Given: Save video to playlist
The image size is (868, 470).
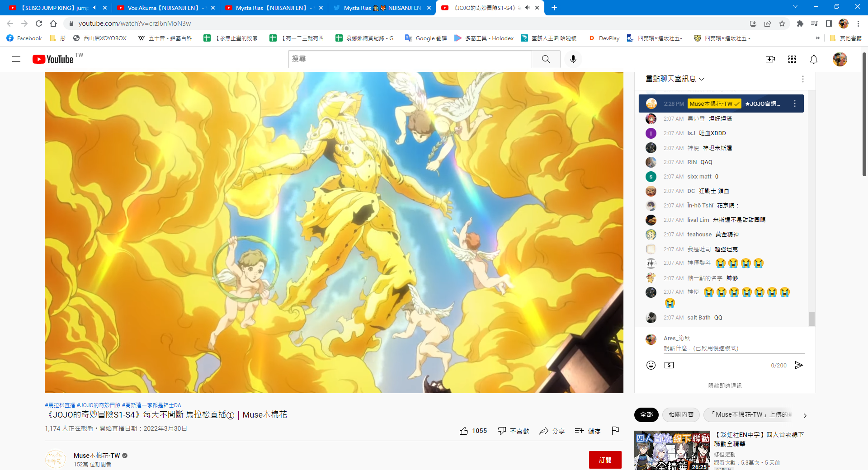Looking at the screenshot, I should pyautogui.click(x=587, y=431).
